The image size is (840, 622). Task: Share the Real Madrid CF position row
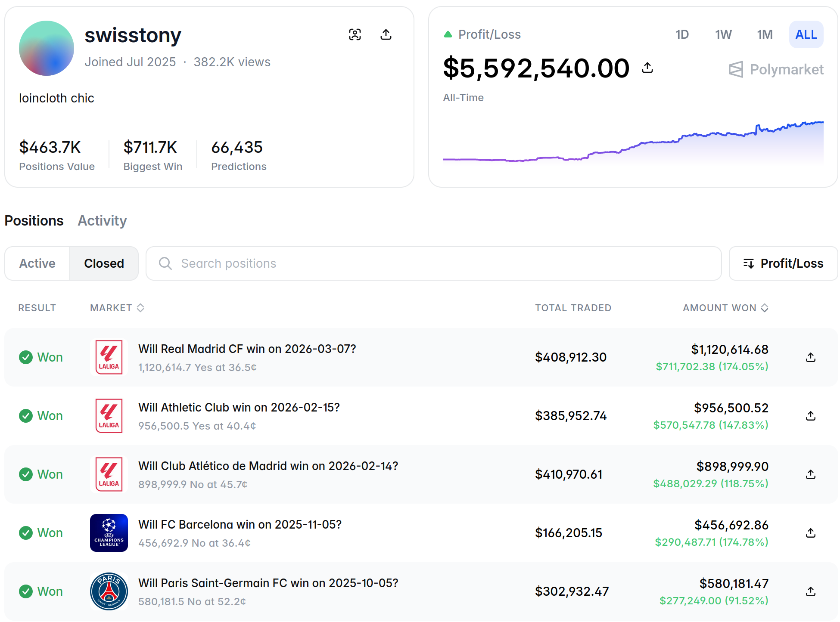(810, 357)
